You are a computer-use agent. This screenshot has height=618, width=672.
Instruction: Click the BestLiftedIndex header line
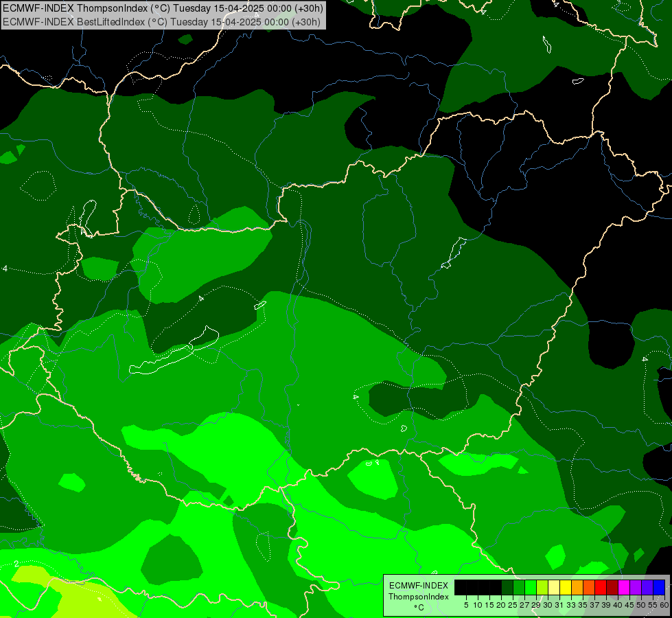(161, 21)
